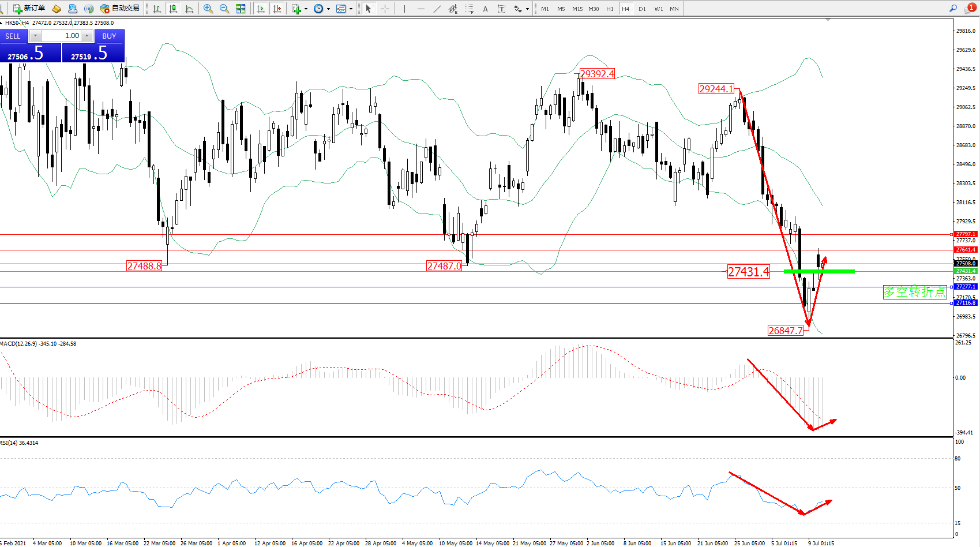The height and width of the screenshot is (547, 980).
Task: Select the Crosshair tool
Action: 385,9
